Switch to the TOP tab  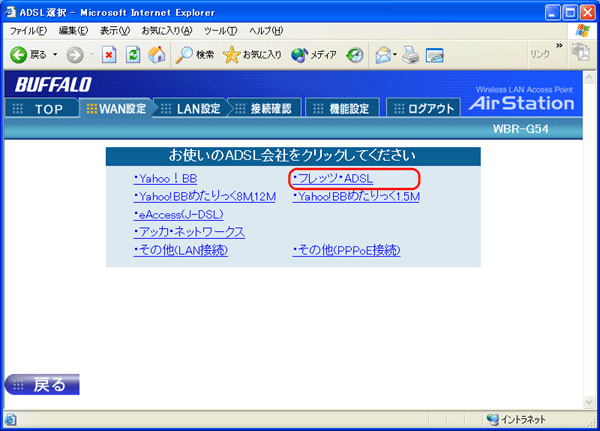coord(42,109)
